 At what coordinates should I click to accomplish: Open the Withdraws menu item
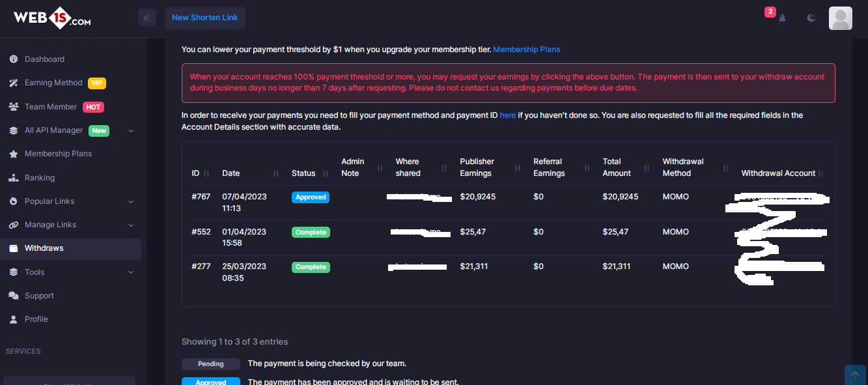(44, 248)
